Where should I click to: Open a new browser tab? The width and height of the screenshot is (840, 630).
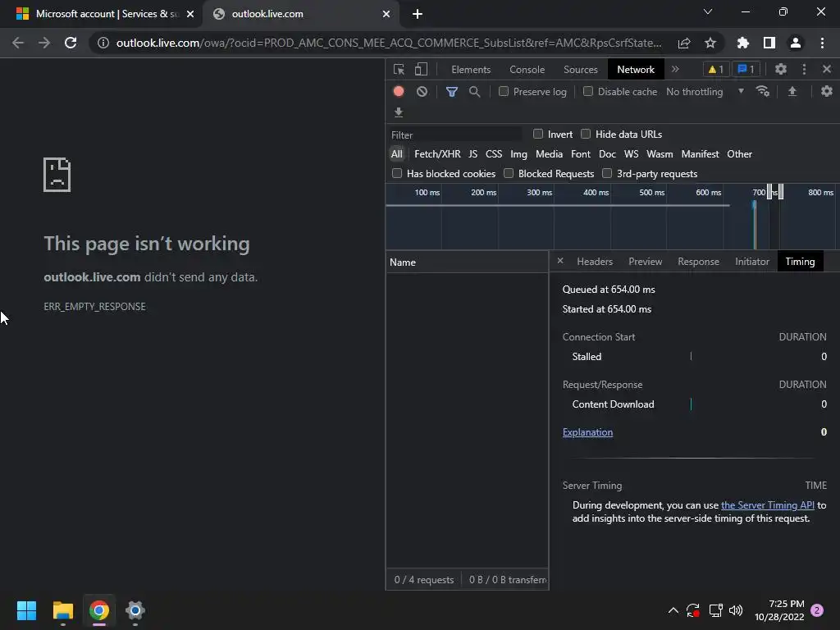pos(418,14)
